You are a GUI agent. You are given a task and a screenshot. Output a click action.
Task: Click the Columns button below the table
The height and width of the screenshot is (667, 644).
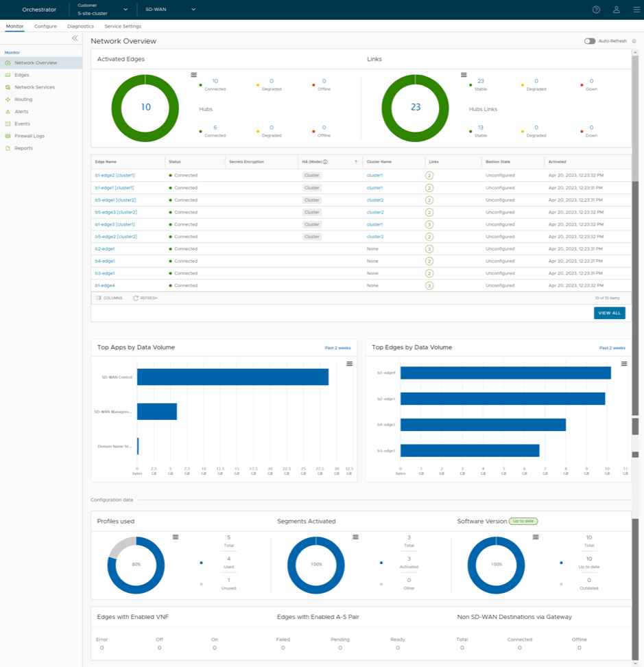(x=110, y=298)
